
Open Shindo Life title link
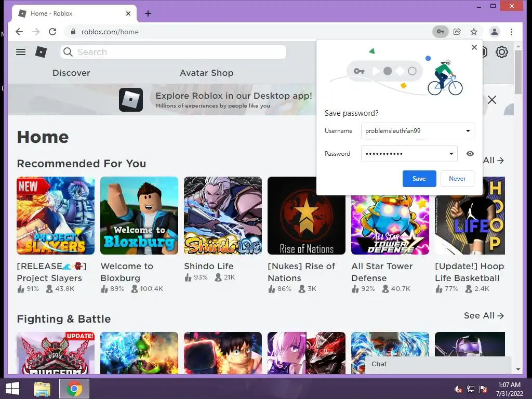click(209, 267)
